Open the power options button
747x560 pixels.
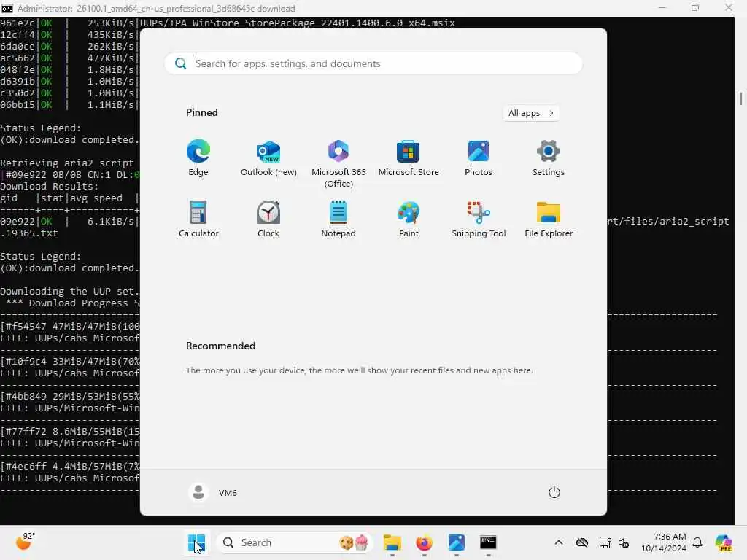pyautogui.click(x=554, y=492)
